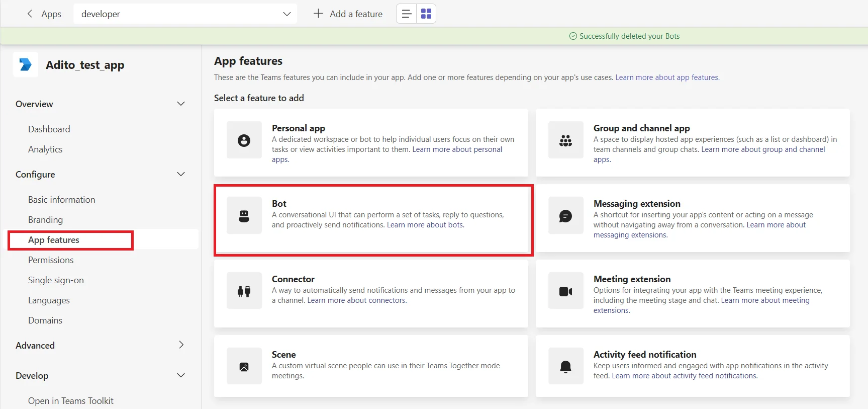Click the Advanced section header
This screenshot has width=868, height=409.
tap(35, 346)
